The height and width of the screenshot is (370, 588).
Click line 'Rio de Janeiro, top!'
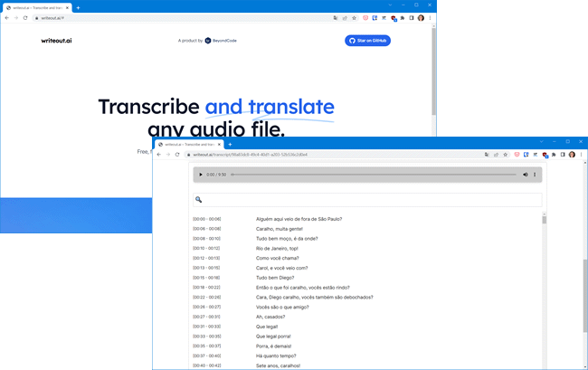[277, 248]
